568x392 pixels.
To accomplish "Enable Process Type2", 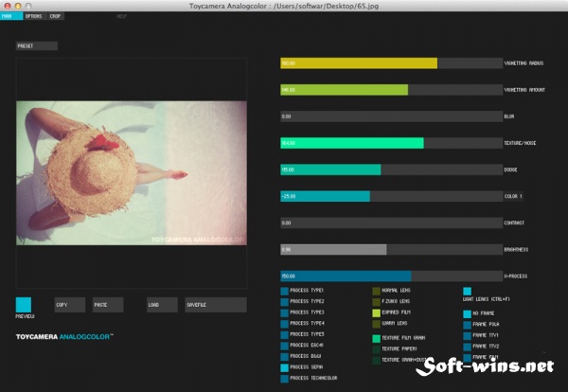I will coord(284,302).
